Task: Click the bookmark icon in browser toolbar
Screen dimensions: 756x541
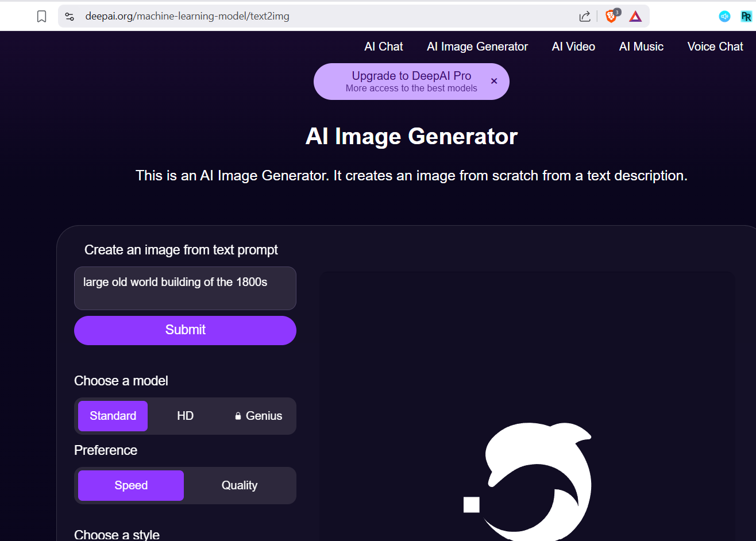Action: [41, 17]
